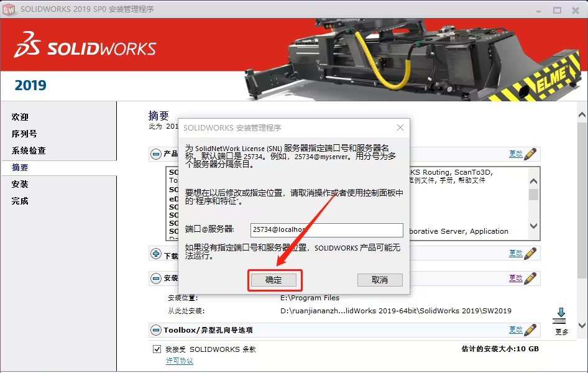The width and height of the screenshot is (588, 373).
Task: Close the installation manager window
Action: tap(576, 10)
